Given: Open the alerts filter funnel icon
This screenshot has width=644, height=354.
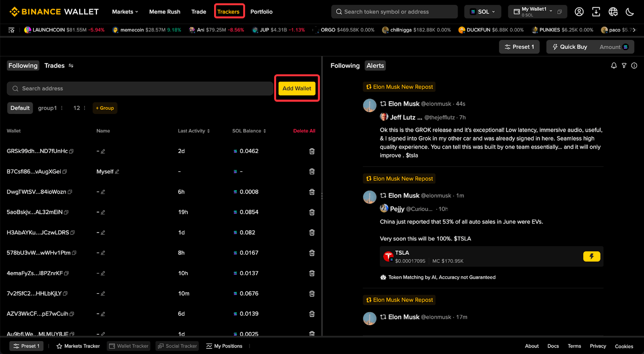Looking at the screenshot, I should pos(624,66).
